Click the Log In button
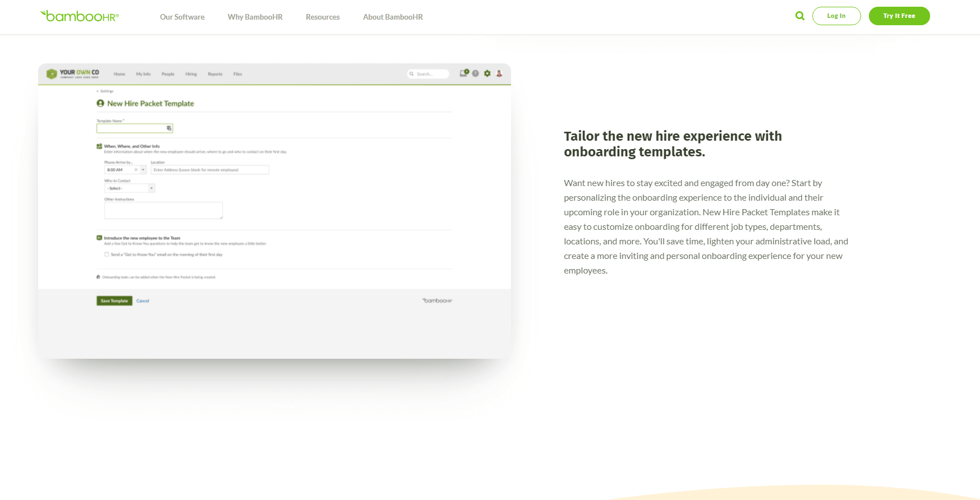Image resolution: width=980 pixels, height=500 pixels. (x=836, y=16)
